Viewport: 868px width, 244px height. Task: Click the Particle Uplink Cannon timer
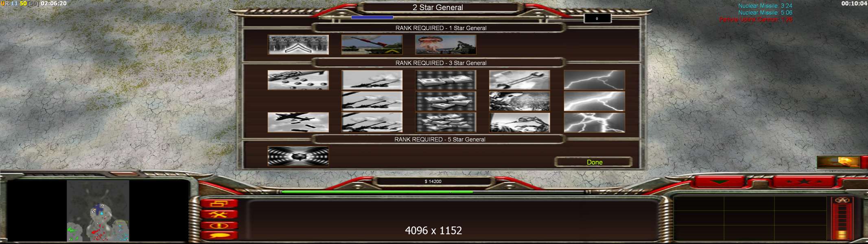[x=756, y=20]
